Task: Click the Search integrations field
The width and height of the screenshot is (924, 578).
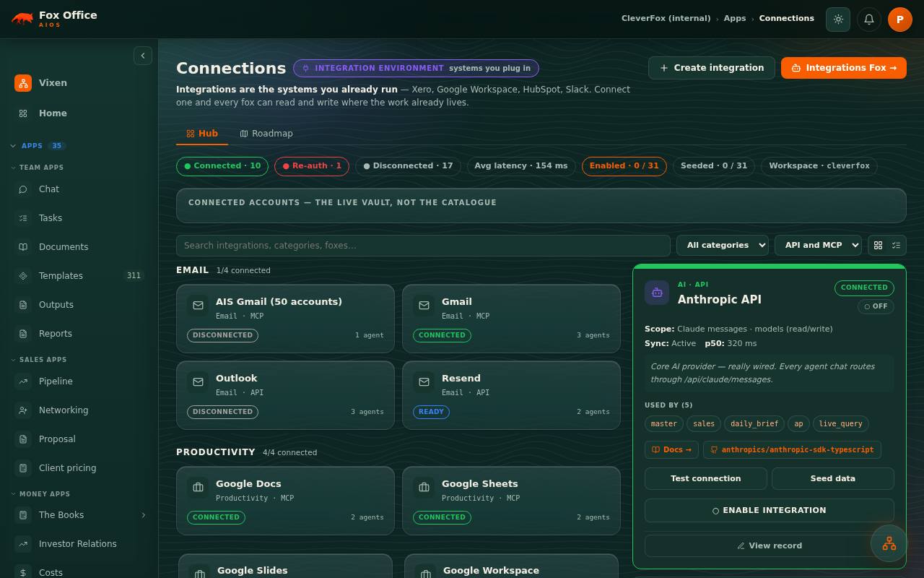Action: [423, 246]
